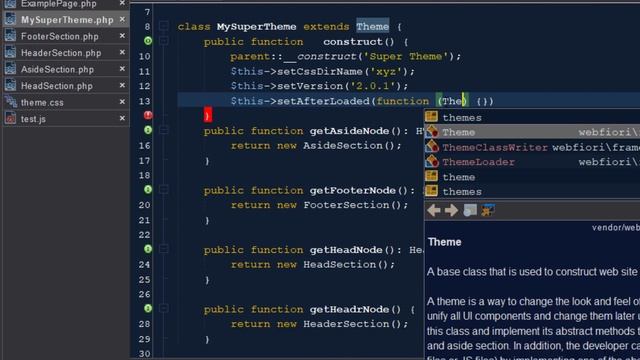Screen dimensions: 640x360
Task: Close the MySuperTheme.php tab
Action: point(122,19)
